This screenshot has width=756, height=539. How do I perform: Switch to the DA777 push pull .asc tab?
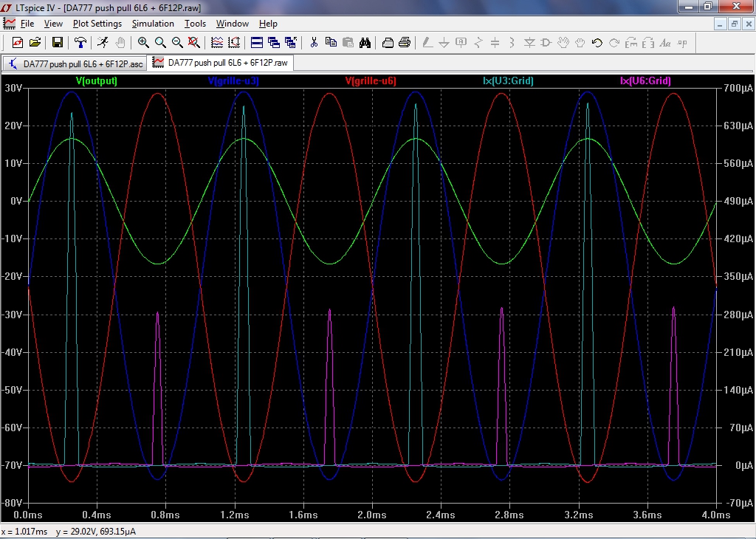point(75,64)
